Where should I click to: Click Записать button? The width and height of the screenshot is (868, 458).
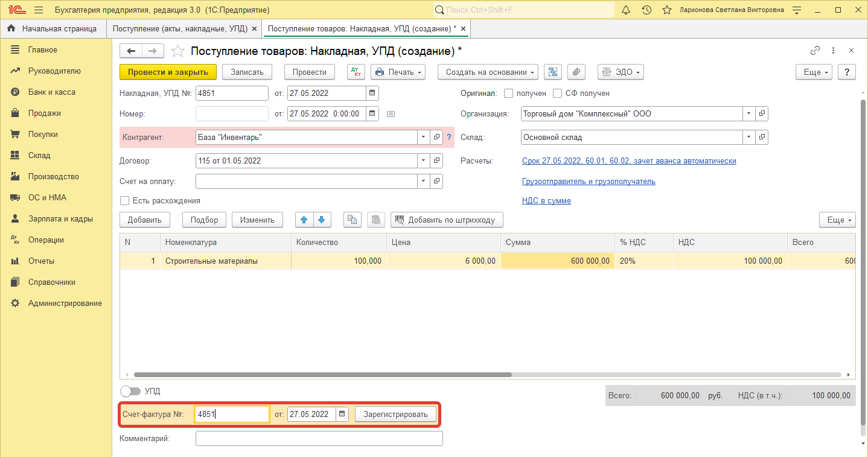(247, 72)
